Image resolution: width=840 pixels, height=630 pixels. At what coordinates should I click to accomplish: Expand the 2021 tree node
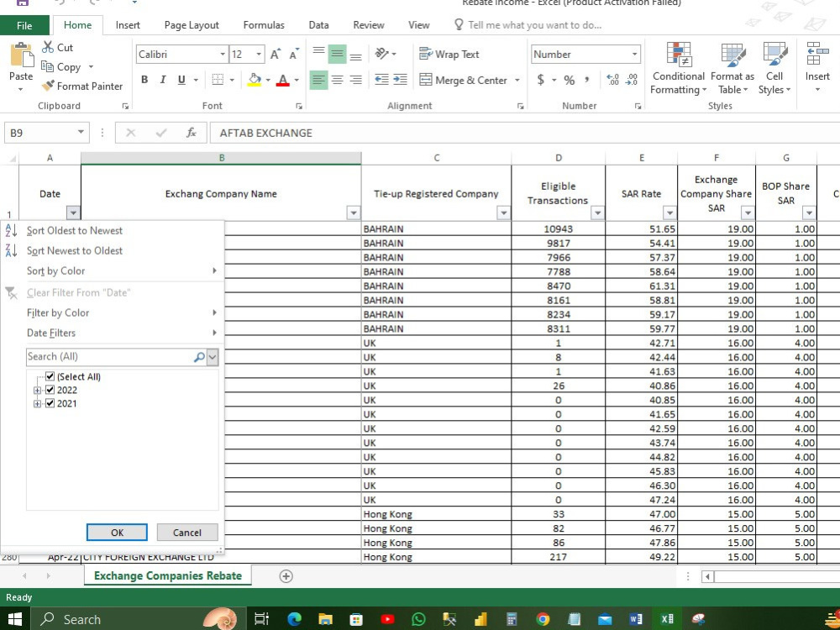pos(37,403)
